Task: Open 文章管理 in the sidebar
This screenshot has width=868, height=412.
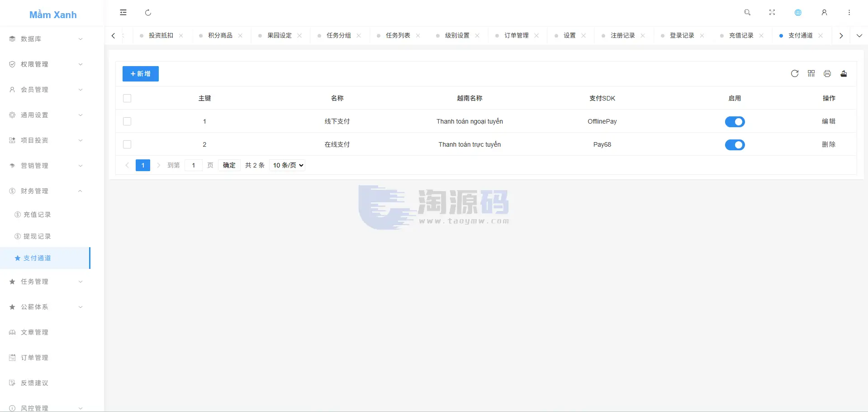Action: point(45,332)
